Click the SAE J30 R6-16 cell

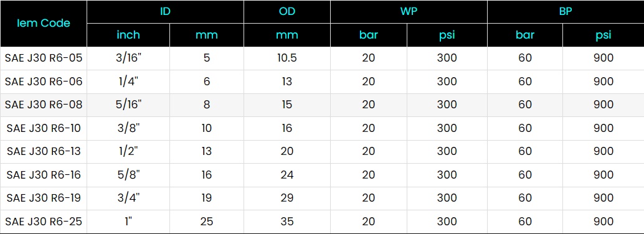point(44,175)
